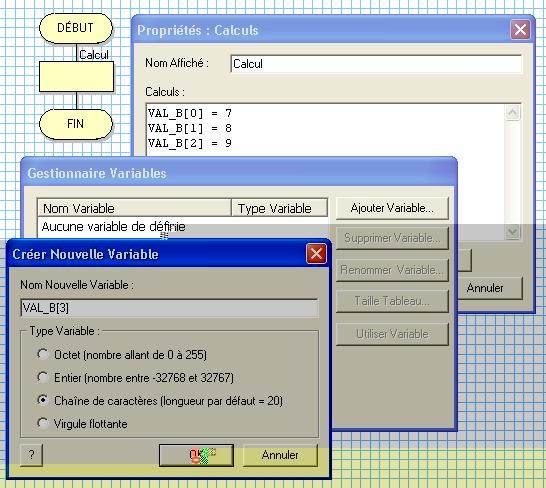Click the Nom Nouvelle Variable text field

click(169, 308)
